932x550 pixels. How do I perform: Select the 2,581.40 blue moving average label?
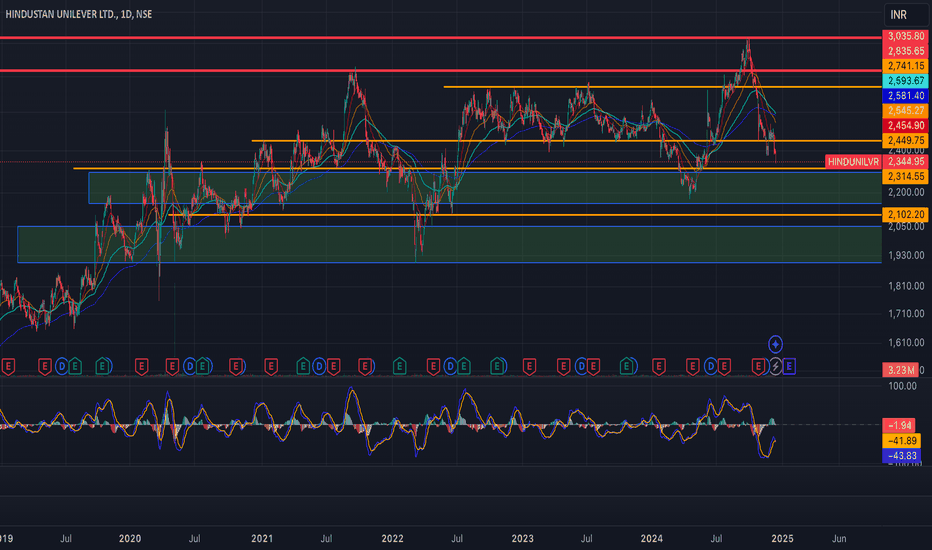pyautogui.click(x=906, y=96)
